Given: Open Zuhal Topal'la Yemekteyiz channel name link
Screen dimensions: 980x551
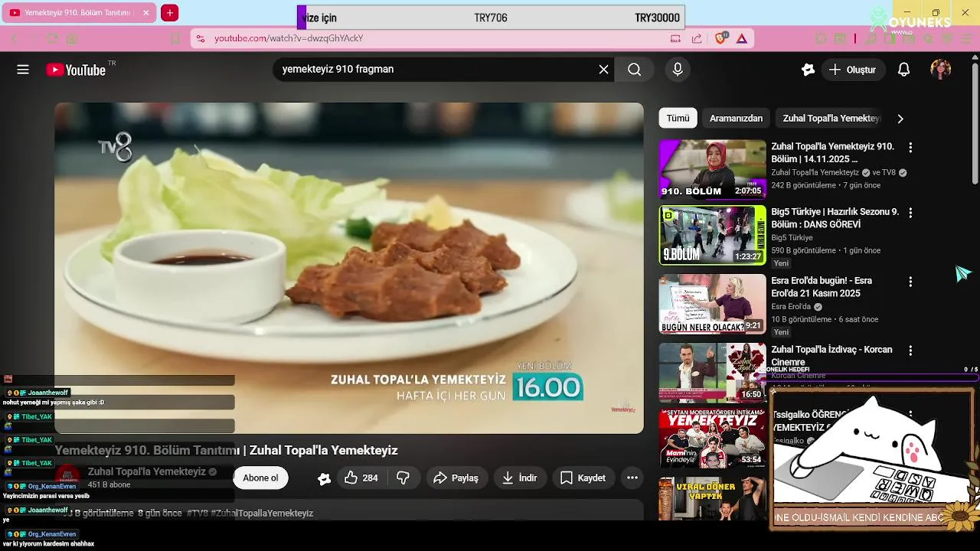Looking at the screenshot, I should click(x=147, y=471).
